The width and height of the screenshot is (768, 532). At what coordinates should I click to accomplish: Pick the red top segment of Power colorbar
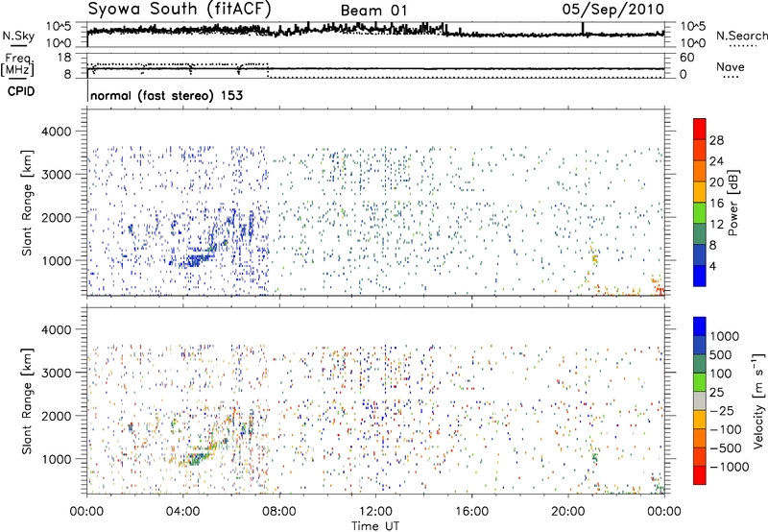point(700,129)
